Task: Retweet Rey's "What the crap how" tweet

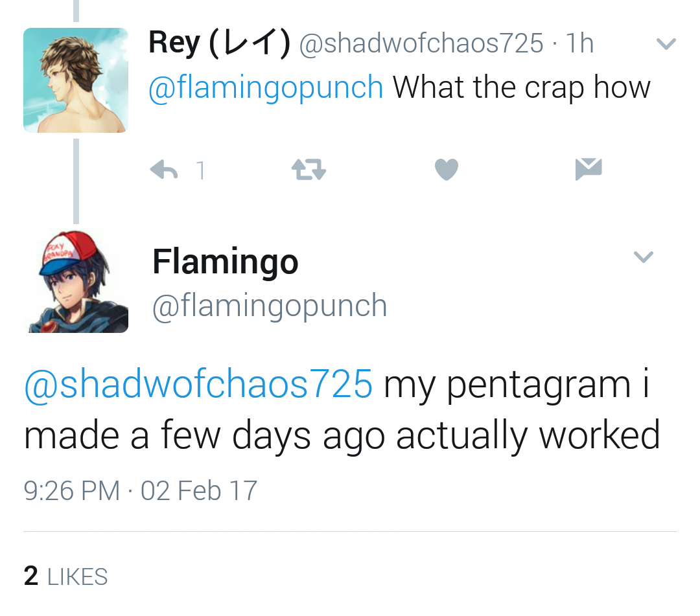Action: click(309, 170)
